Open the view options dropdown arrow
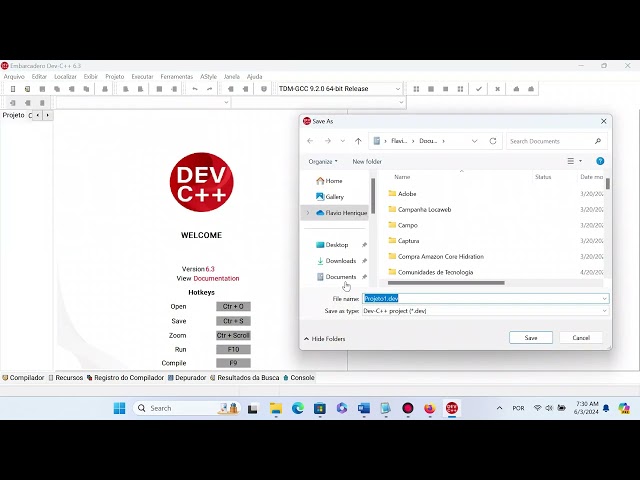Screen dimensions: 640x480 click(580, 161)
